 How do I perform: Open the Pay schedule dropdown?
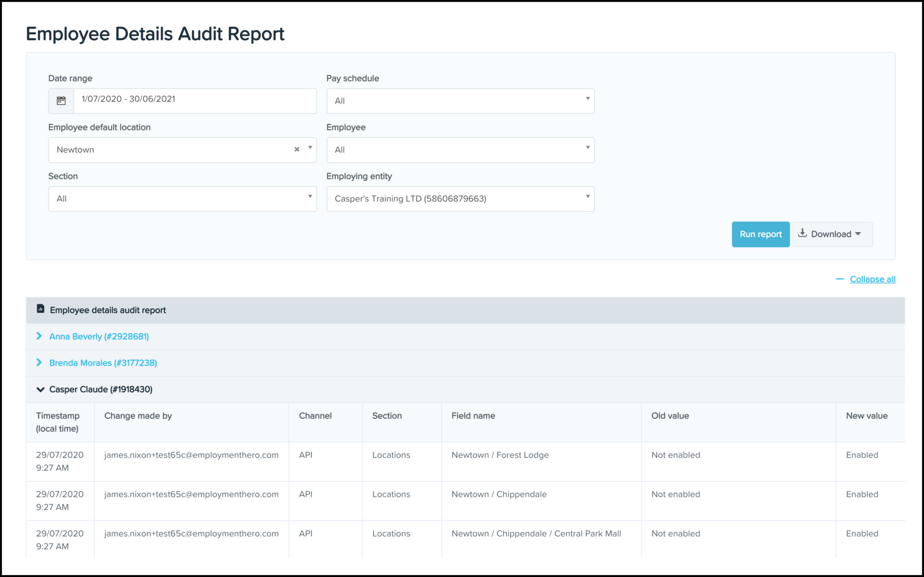point(460,101)
